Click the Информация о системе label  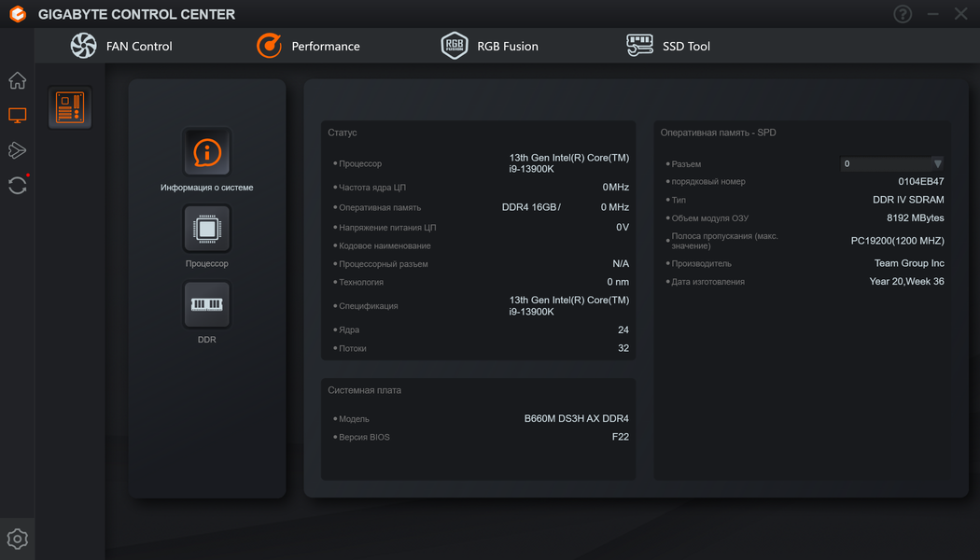pyautogui.click(x=207, y=188)
